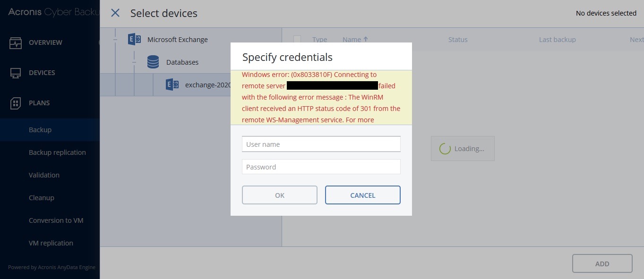Focus the Password field
The width and height of the screenshot is (644, 279).
click(x=321, y=167)
